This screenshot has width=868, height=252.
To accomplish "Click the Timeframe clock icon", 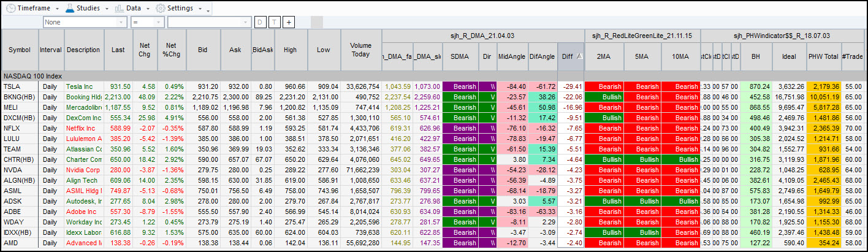I will click(x=10, y=8).
